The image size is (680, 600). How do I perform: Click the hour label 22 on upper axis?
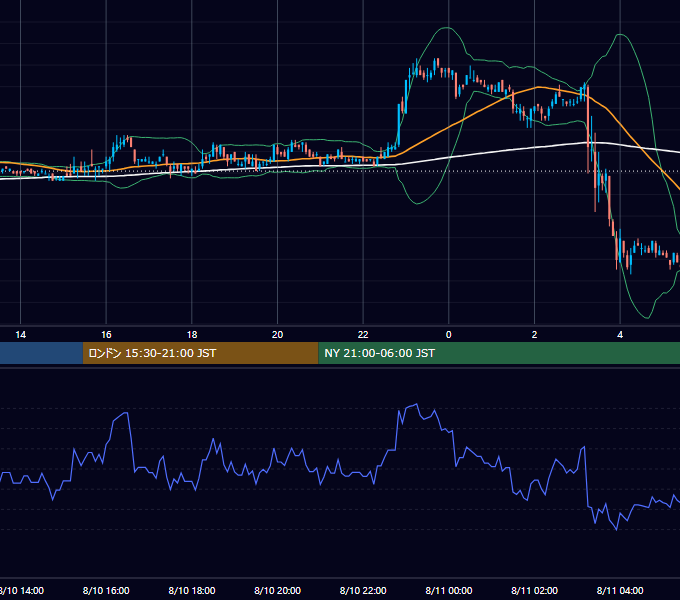(363, 335)
